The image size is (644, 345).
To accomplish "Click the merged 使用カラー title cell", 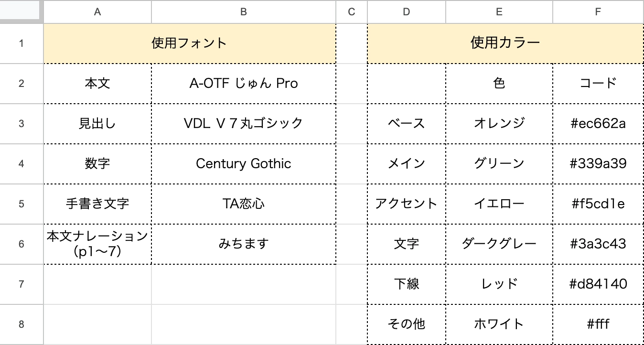I will click(x=505, y=43).
